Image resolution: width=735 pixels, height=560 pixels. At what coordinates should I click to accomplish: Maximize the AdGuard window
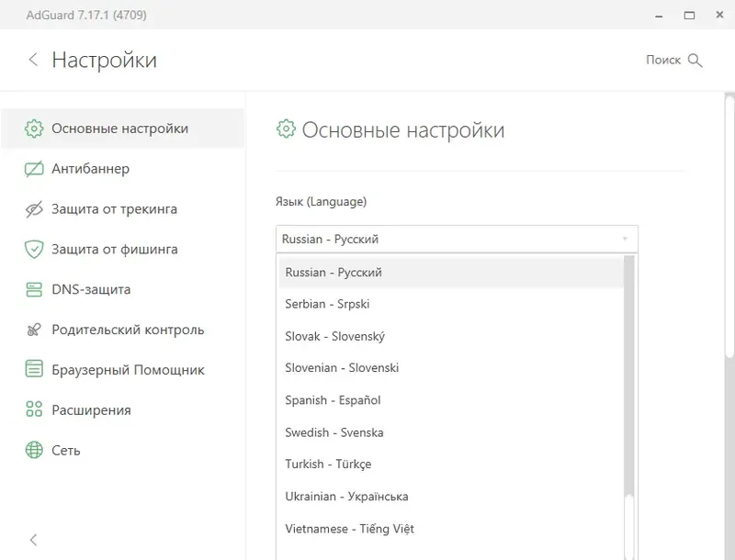pyautogui.click(x=689, y=16)
